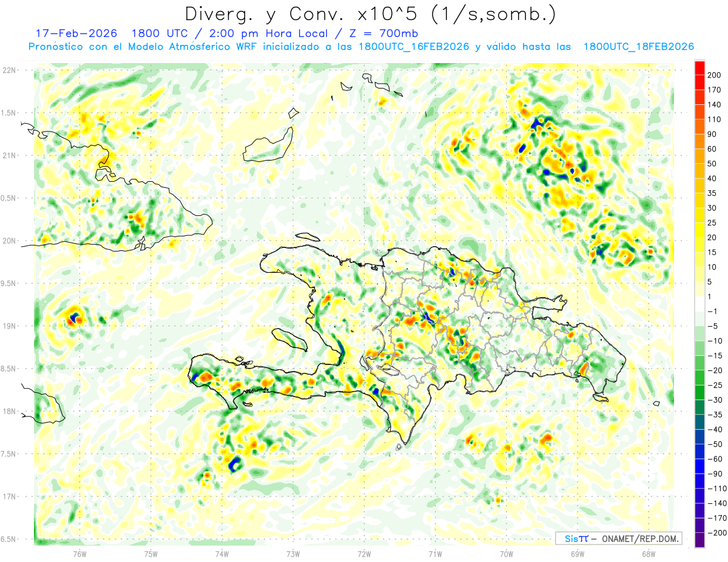This screenshot has height=562, width=728.
Task: Click the 9.5N latitude label
Action: tap(8, 283)
